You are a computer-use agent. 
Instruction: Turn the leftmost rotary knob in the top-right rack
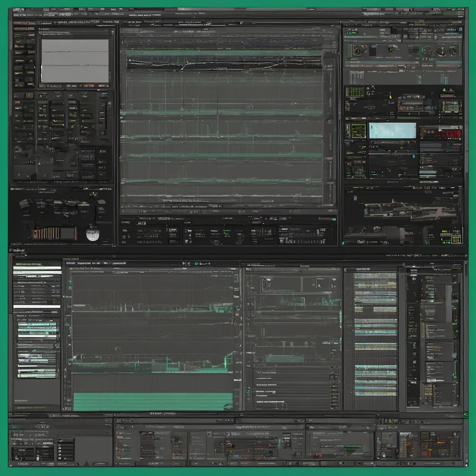(357, 51)
